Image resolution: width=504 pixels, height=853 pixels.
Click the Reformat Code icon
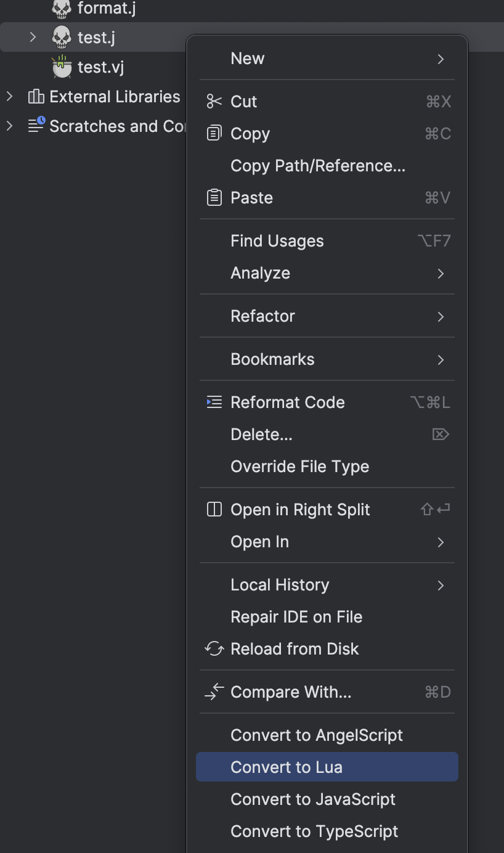coord(214,402)
